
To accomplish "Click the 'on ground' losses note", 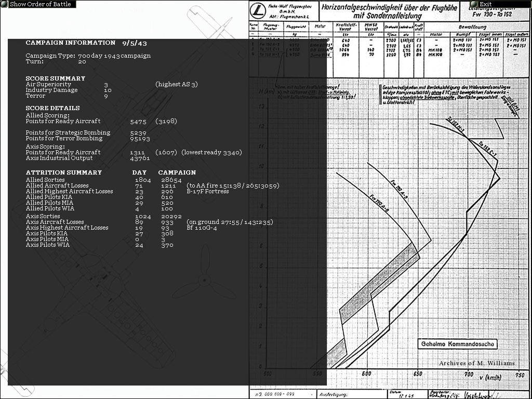I will tap(230, 222).
